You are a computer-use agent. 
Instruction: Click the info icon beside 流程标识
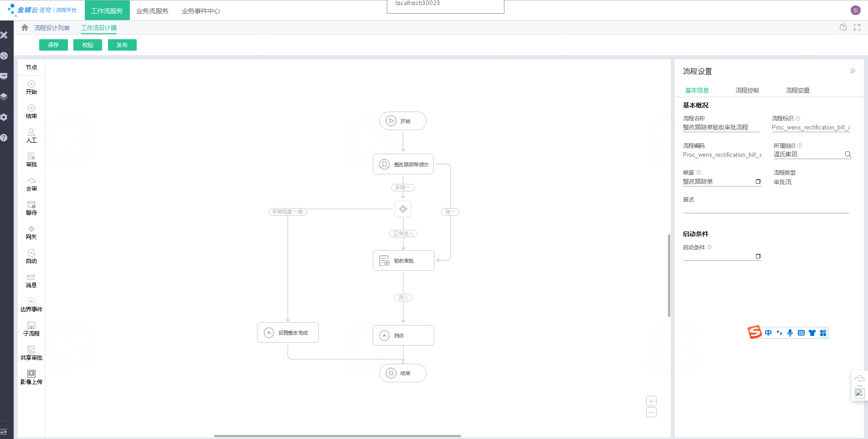pos(798,119)
